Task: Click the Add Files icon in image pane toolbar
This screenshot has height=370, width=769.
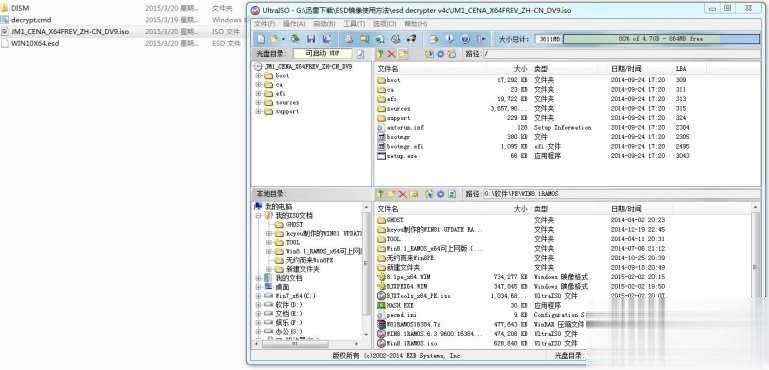Action: pyautogui.click(x=429, y=53)
